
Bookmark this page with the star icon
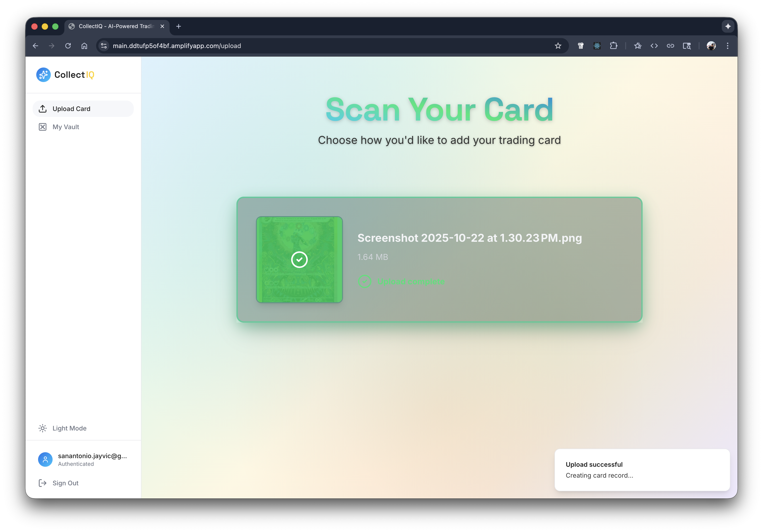558,46
